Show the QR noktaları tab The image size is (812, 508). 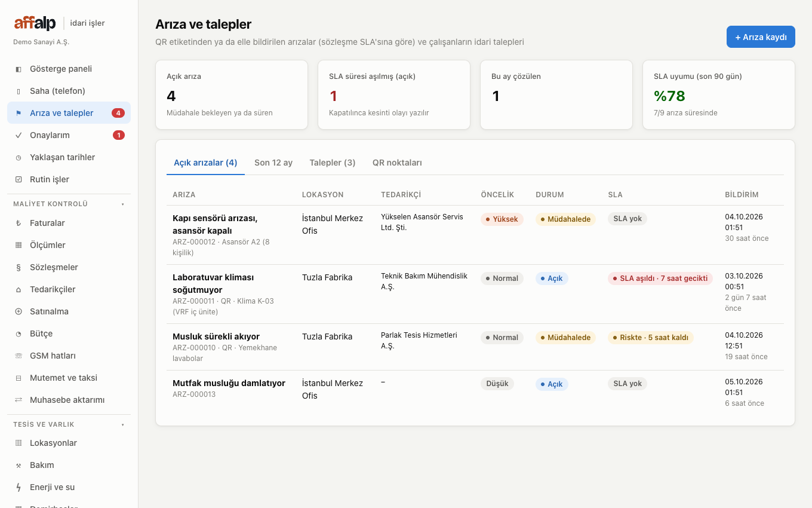pyautogui.click(x=397, y=163)
